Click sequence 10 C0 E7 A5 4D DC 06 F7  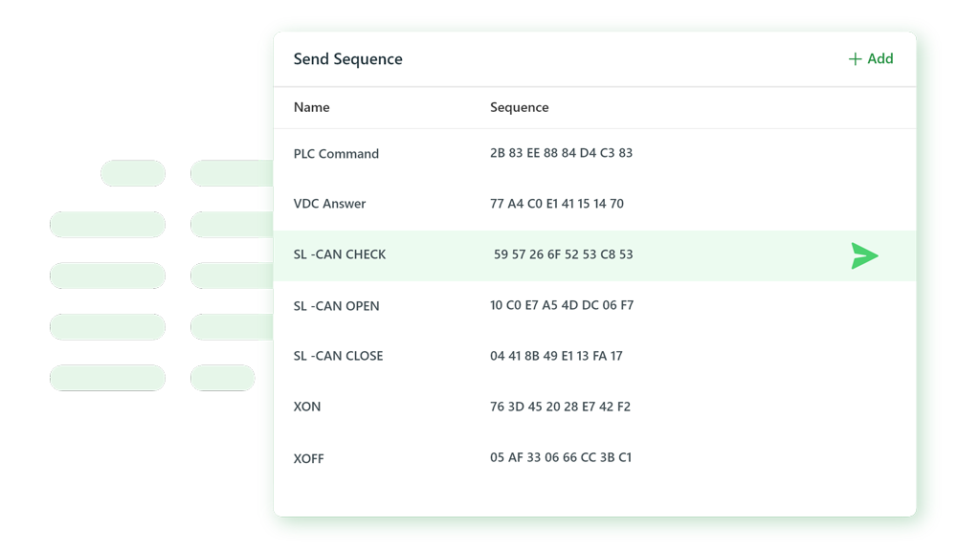[562, 305]
